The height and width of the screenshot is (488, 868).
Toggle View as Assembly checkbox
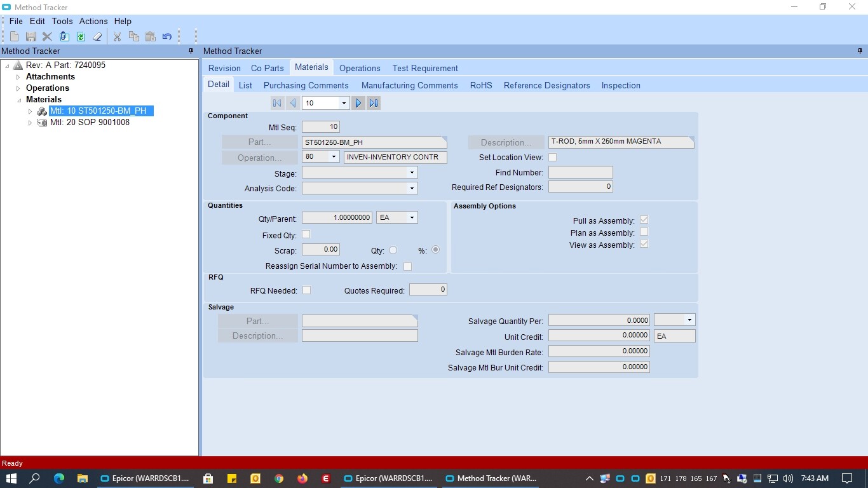point(644,244)
